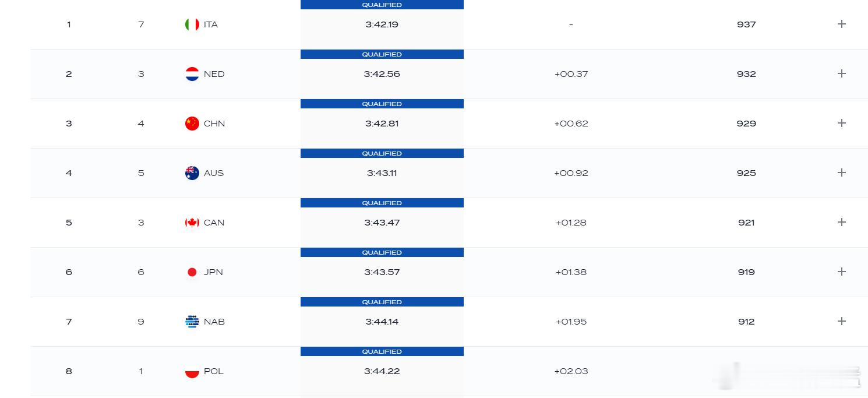Select the ITA time 3:42.19
The width and height of the screenshot is (868, 398).
(382, 24)
